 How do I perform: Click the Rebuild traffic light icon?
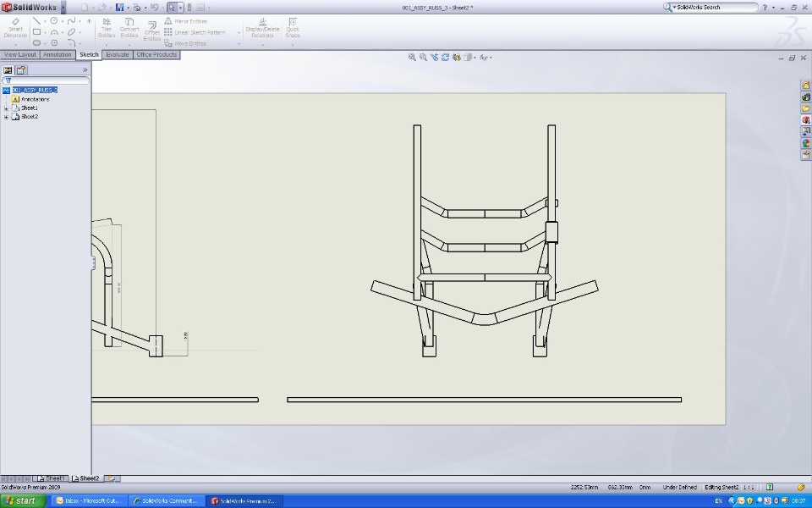coord(189,8)
